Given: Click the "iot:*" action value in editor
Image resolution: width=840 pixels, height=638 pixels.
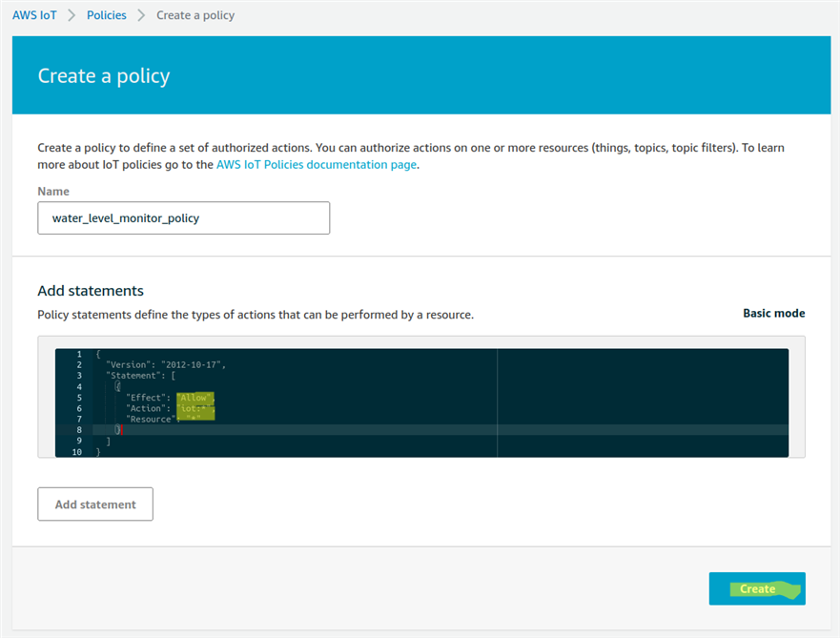Looking at the screenshot, I should coord(195,408).
